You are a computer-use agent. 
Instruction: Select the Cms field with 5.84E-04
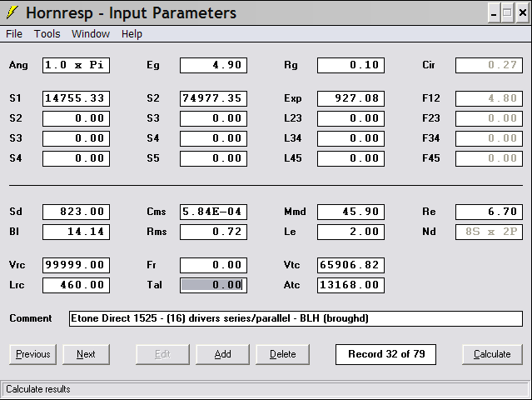tap(213, 212)
